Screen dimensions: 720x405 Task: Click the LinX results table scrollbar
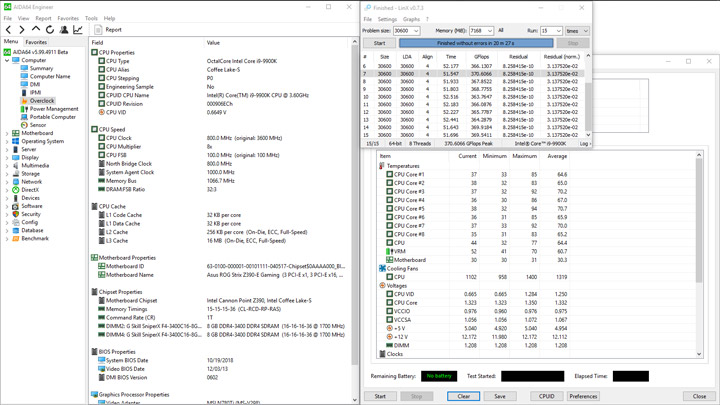[588, 96]
